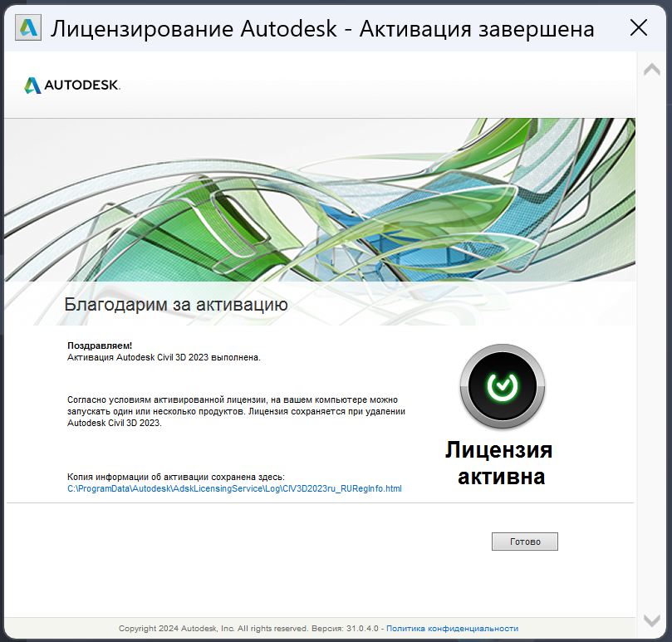Click the green license active check icon

tap(503, 385)
